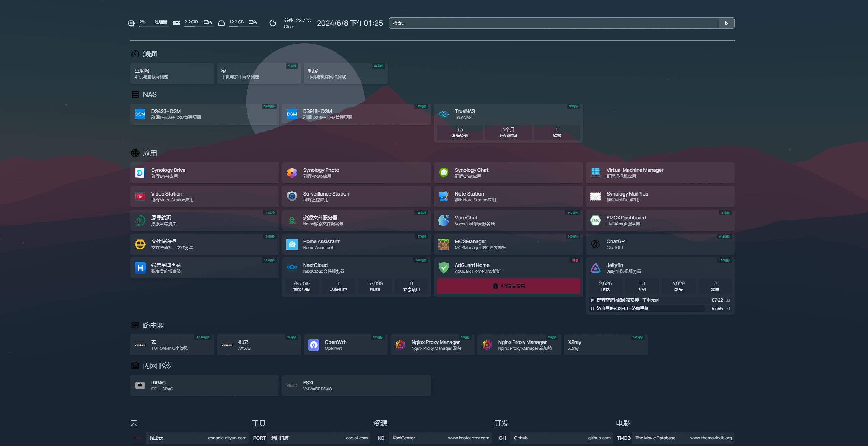Viewport: 868px width, 446px height.
Task: Click the Jellyfin triangle icon
Action: 596,268
